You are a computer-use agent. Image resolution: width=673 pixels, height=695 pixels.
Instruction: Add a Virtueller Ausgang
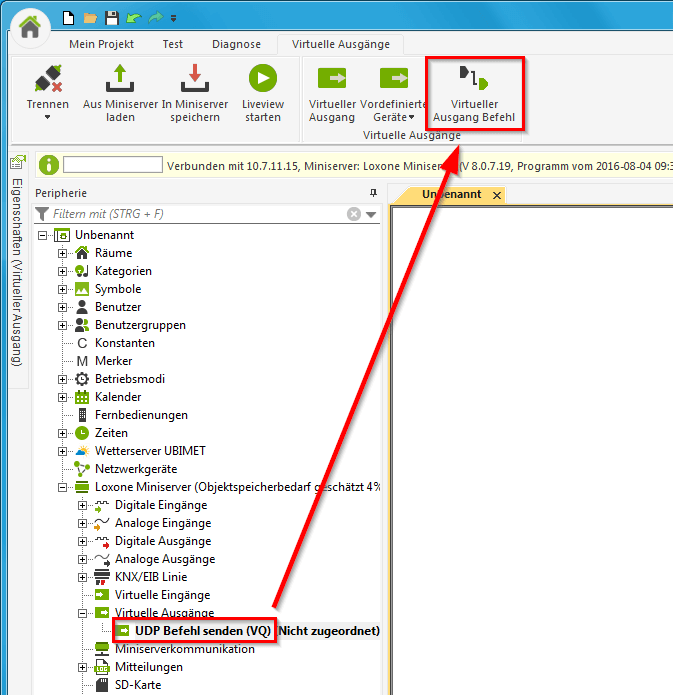(x=331, y=79)
